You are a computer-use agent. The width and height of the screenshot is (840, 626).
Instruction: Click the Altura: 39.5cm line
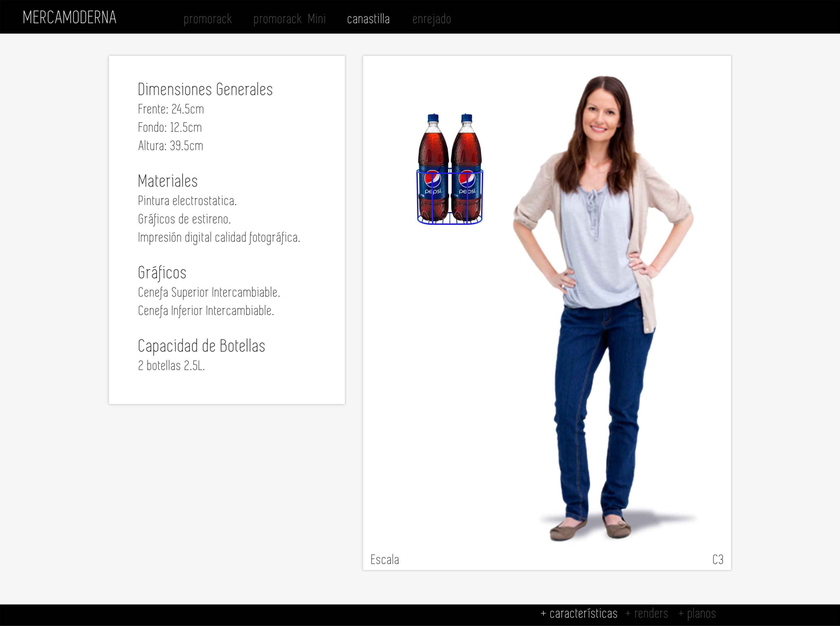(x=171, y=146)
